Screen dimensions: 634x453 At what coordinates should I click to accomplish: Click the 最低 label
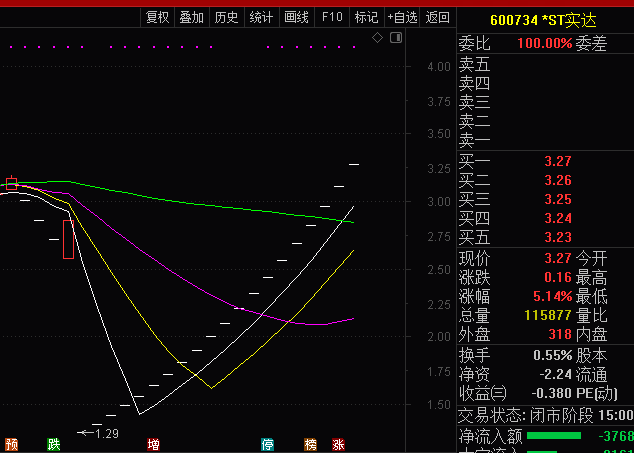(x=591, y=297)
